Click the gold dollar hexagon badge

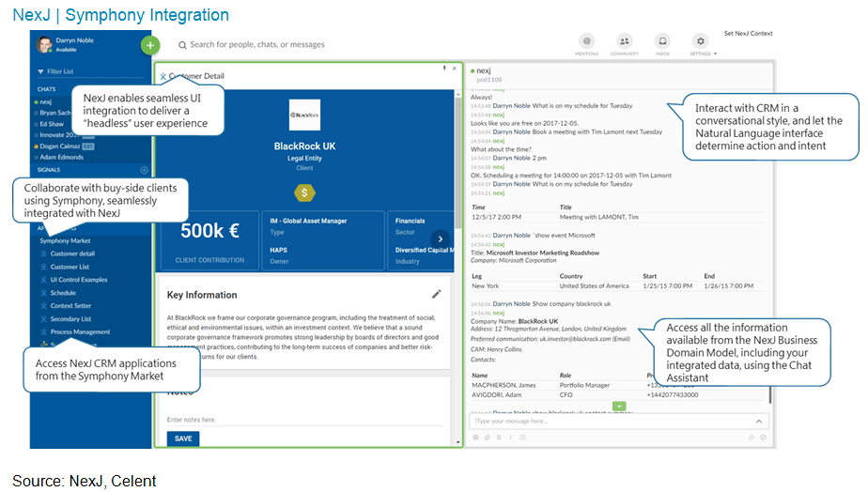point(305,192)
